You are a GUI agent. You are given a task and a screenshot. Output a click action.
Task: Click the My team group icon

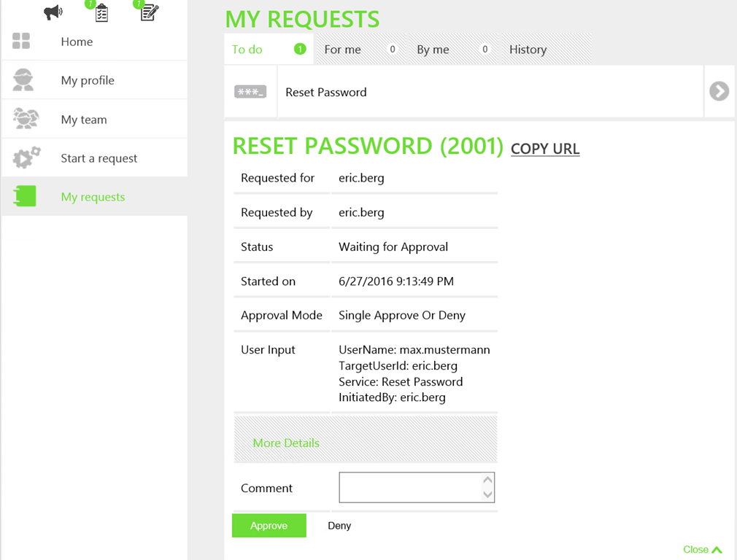pyautogui.click(x=25, y=119)
